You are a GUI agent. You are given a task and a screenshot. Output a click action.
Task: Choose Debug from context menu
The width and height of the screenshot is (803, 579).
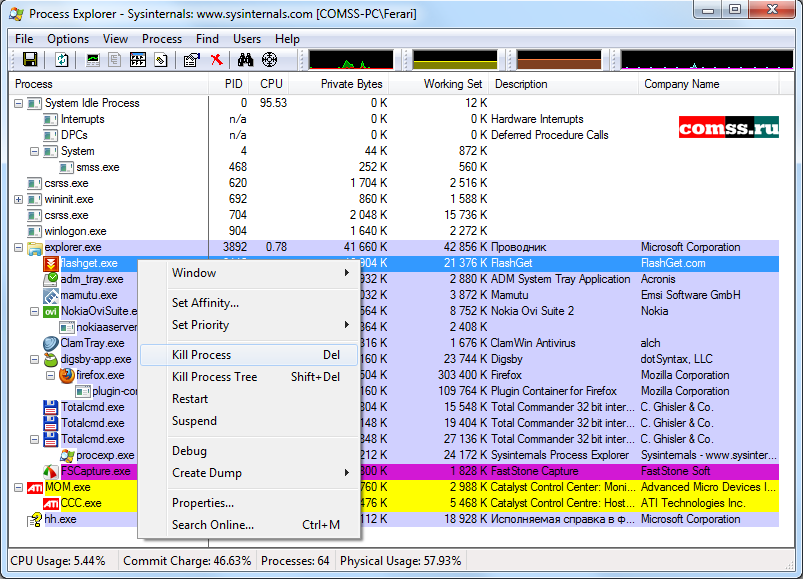point(249,451)
